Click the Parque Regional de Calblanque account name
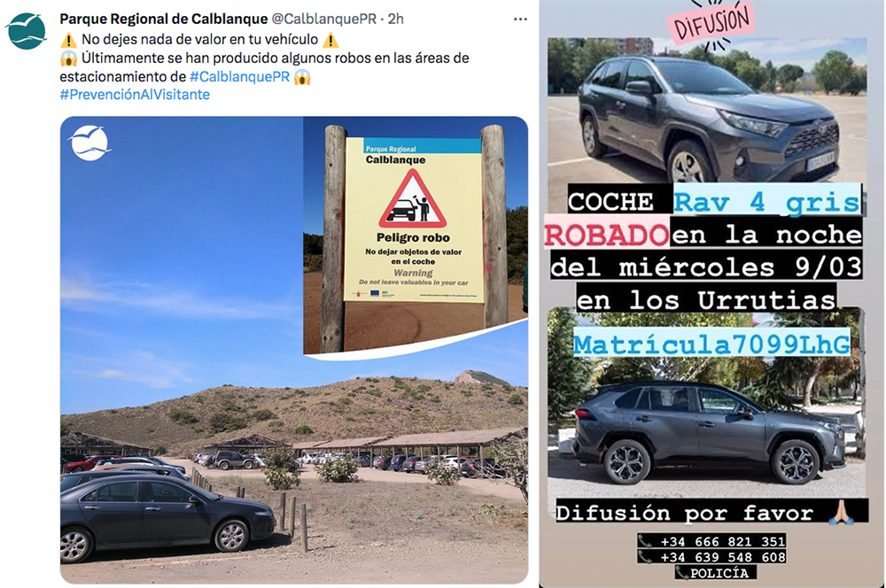The image size is (886, 588). pyautogui.click(x=163, y=19)
